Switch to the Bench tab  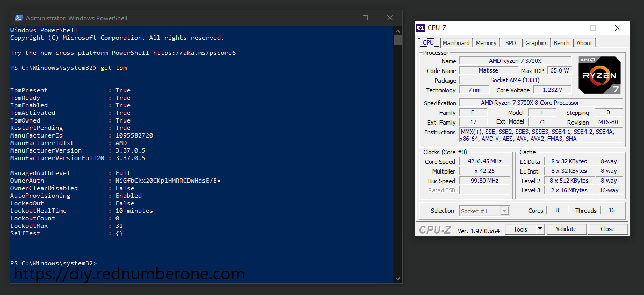click(561, 43)
